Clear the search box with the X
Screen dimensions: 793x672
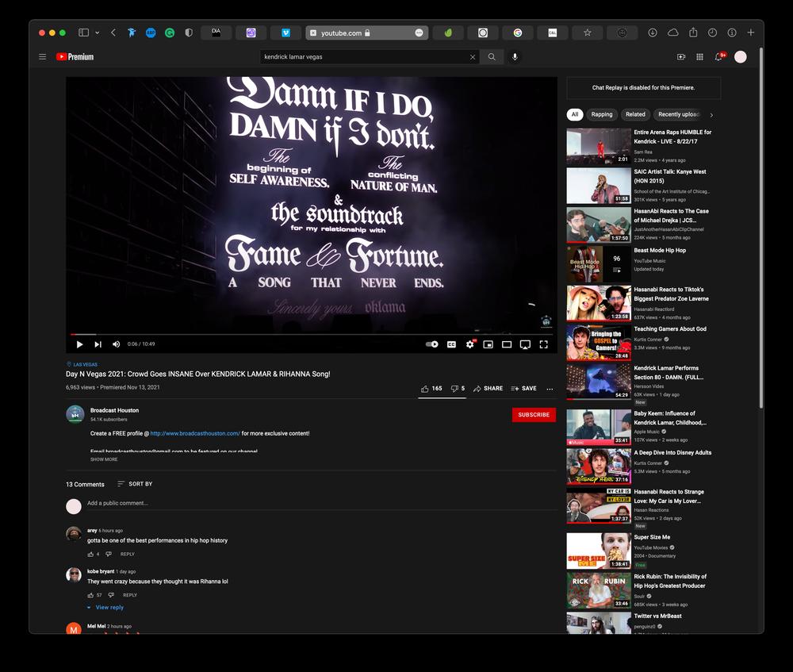pos(473,57)
